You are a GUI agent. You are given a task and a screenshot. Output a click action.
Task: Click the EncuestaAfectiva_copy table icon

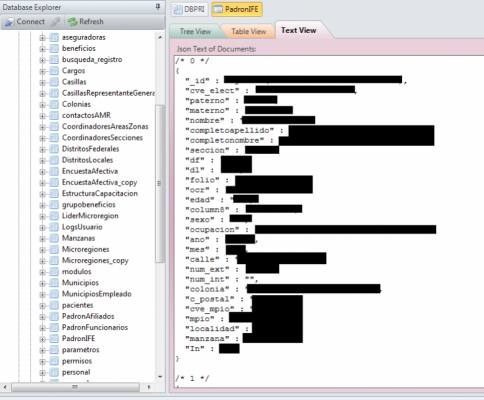(x=54, y=183)
